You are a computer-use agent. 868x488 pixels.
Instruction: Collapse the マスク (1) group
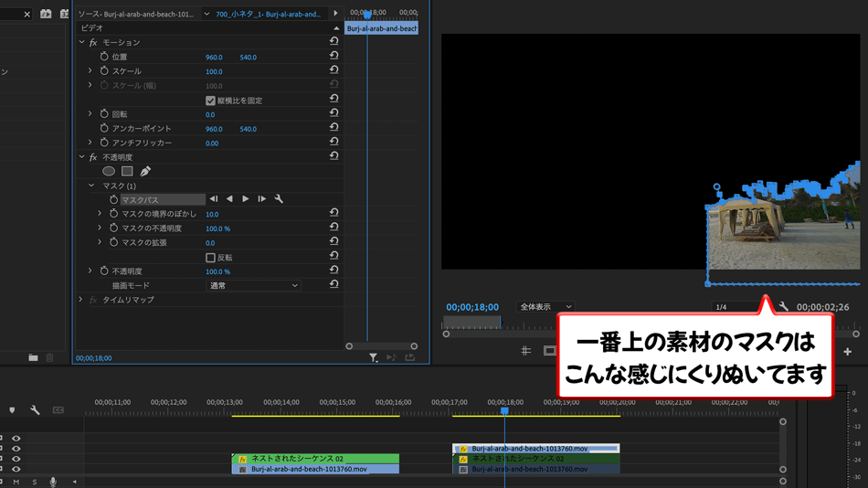[x=91, y=186]
